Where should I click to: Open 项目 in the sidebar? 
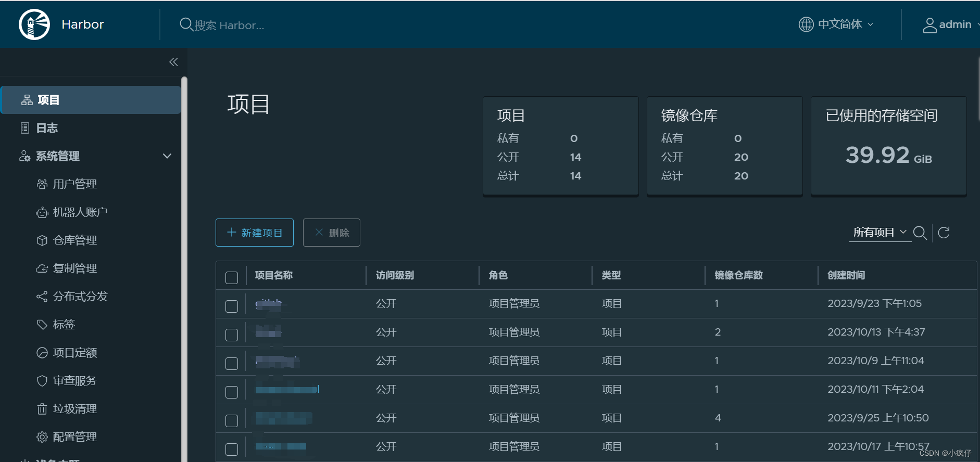91,100
